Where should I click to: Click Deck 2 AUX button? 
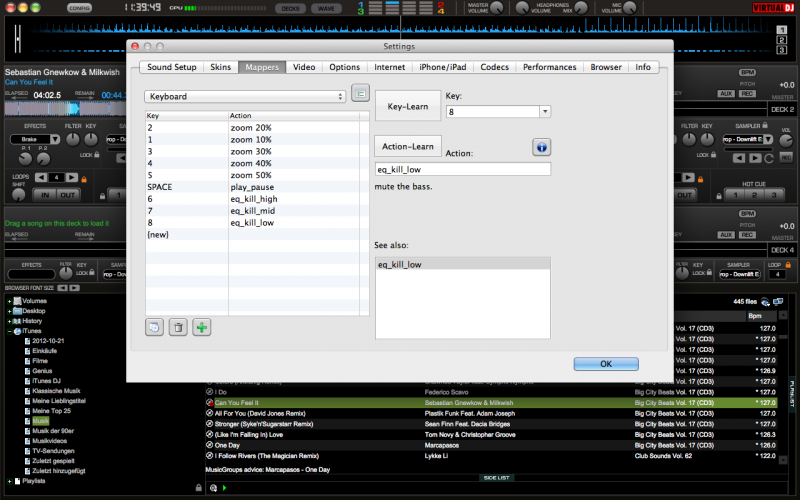pos(726,94)
